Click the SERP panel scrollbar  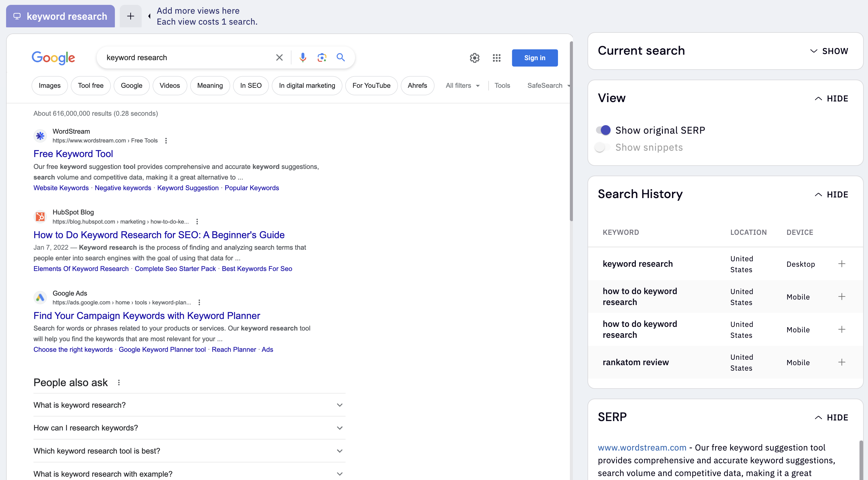(861, 460)
